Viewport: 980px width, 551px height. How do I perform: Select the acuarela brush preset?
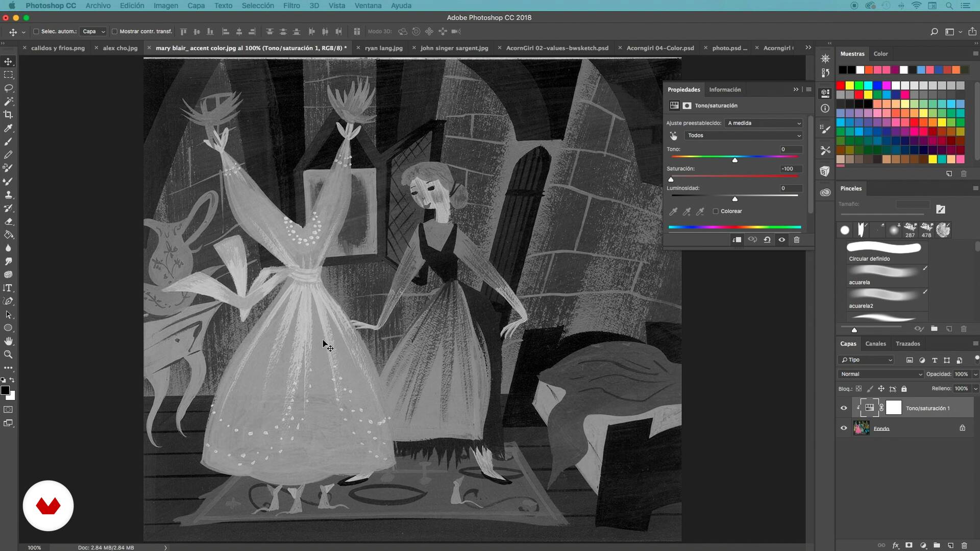pos(887,275)
